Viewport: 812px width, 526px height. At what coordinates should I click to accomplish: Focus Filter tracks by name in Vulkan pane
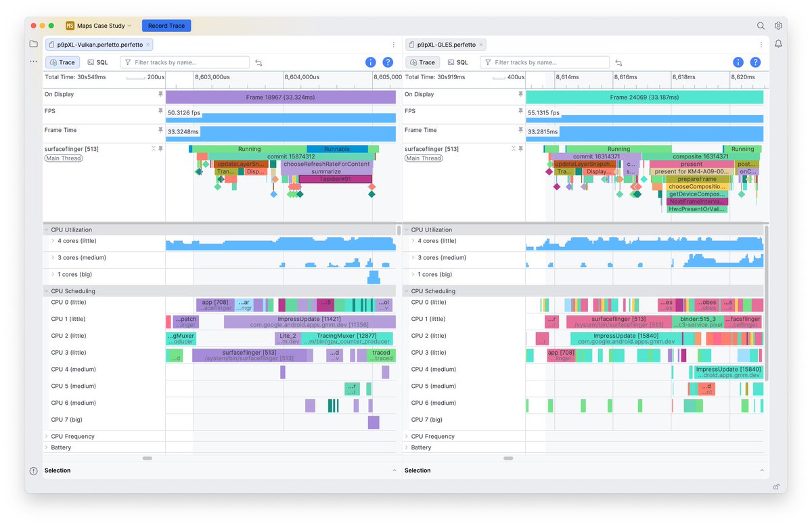point(185,62)
